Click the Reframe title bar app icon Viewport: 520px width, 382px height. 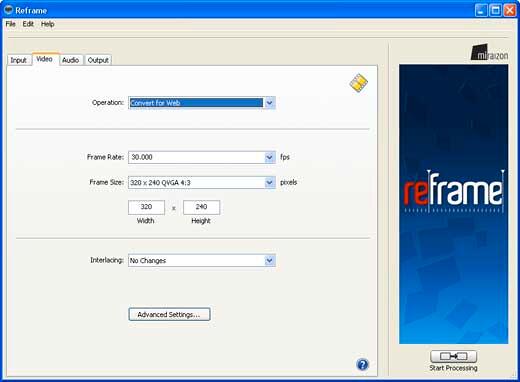pos(8,10)
